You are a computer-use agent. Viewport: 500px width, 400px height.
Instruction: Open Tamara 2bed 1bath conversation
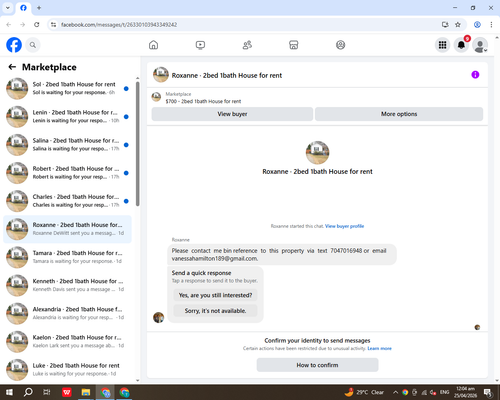coord(67,257)
